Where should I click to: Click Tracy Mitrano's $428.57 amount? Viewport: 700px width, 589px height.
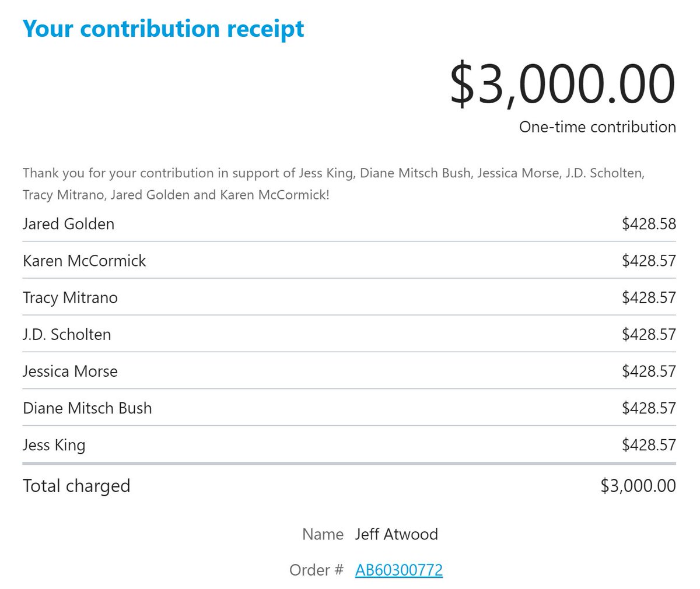tap(649, 297)
